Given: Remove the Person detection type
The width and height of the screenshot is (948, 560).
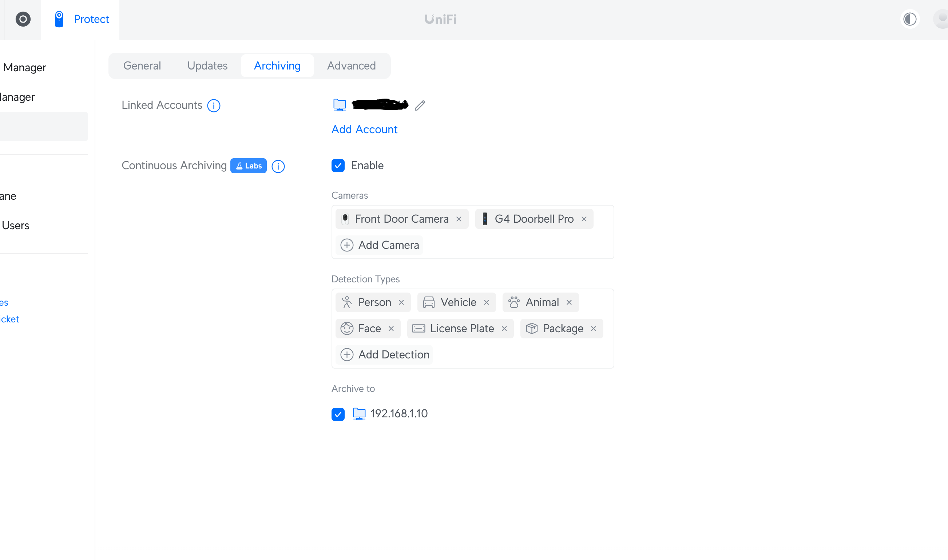Looking at the screenshot, I should click(401, 303).
